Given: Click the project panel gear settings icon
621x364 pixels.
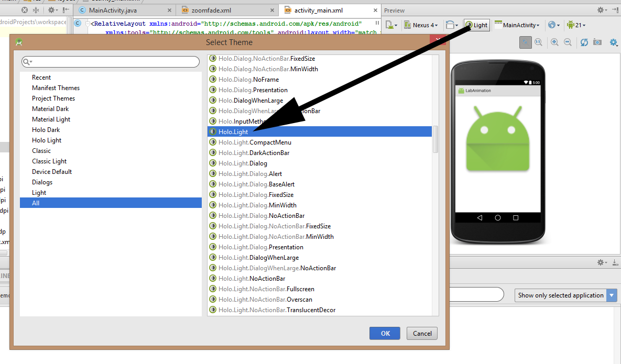Looking at the screenshot, I should [52, 10].
